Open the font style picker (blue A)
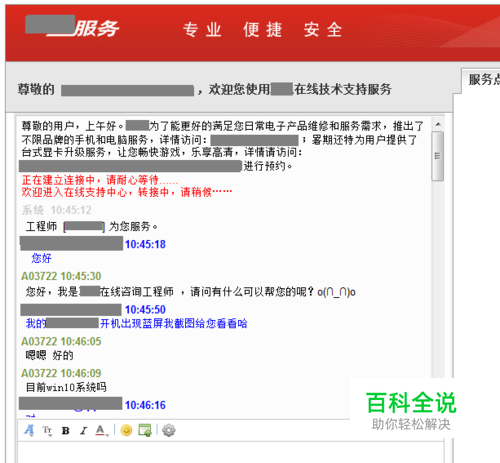 (x=29, y=430)
